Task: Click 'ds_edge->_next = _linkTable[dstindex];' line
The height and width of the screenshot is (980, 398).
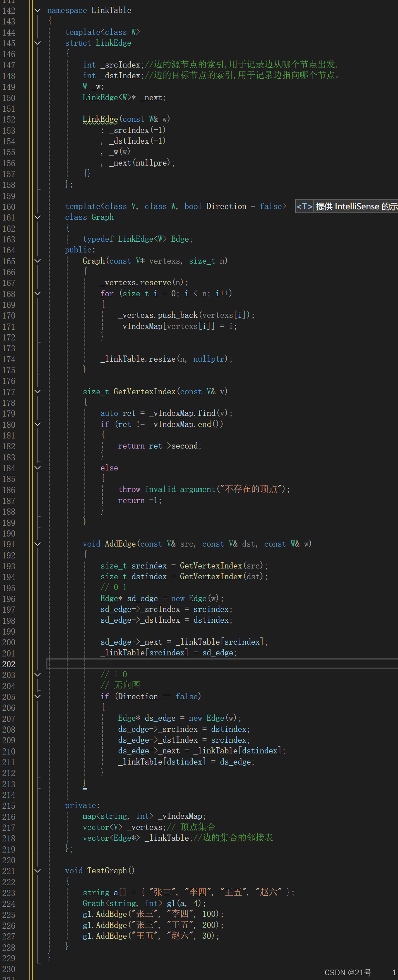Action: [202, 751]
